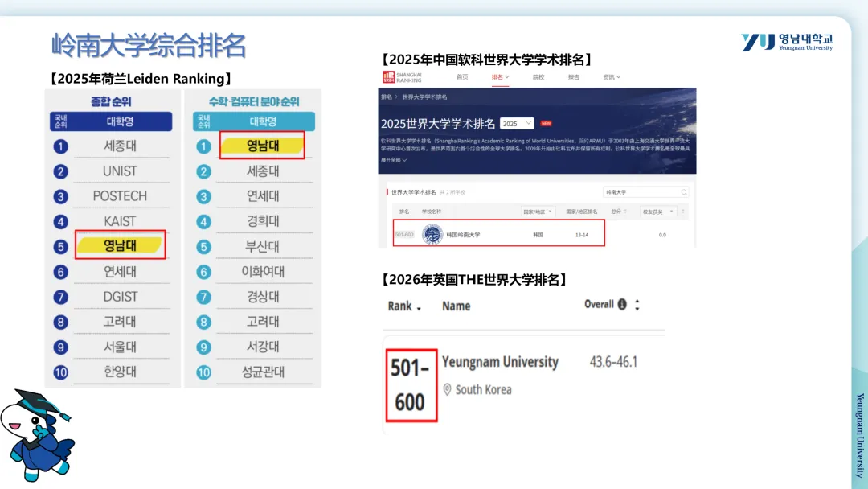Select KAIST in the 종합 순위 list
Screen dimensions: 868x489
coord(120,221)
